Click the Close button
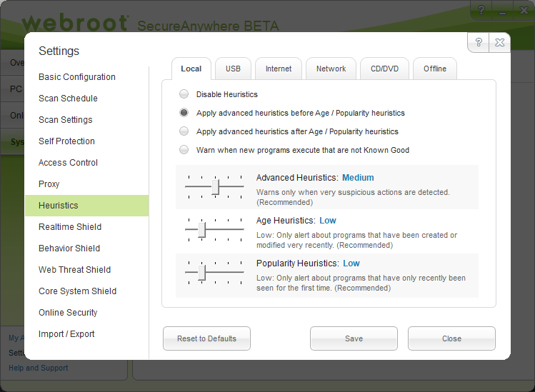This screenshot has width=535, height=392. tap(451, 338)
